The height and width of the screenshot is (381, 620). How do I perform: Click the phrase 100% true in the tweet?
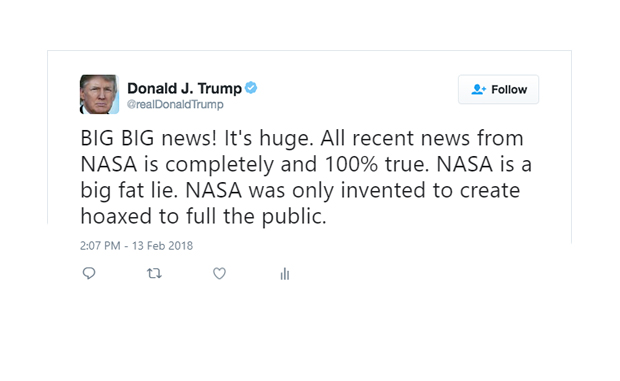pos(377,164)
